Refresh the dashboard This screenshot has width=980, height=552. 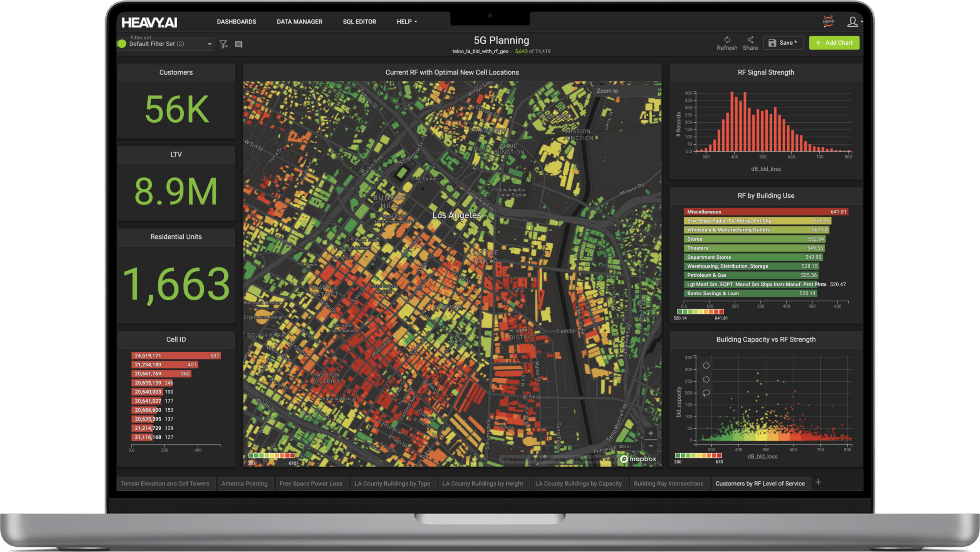(x=727, y=43)
